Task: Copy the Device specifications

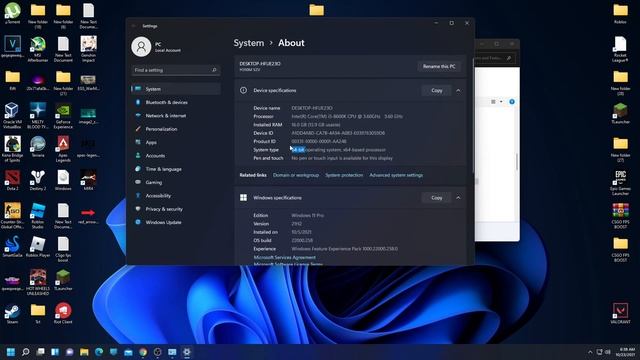Action: 436,90
